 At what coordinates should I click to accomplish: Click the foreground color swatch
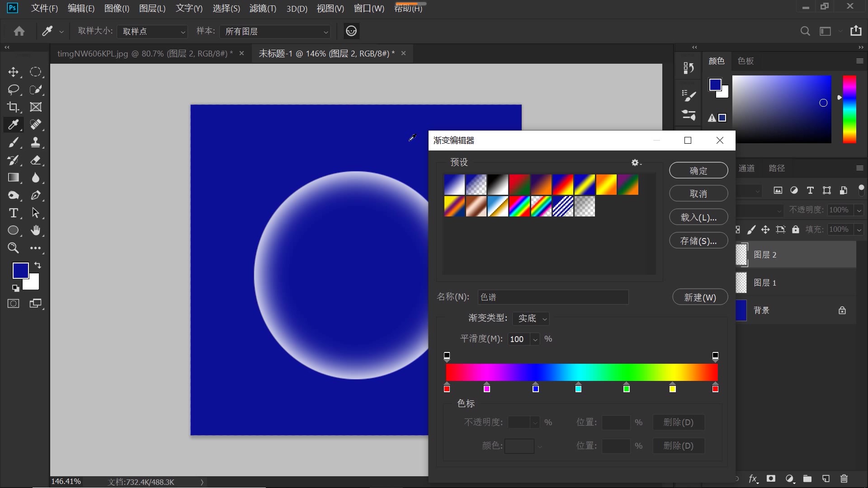point(21,270)
